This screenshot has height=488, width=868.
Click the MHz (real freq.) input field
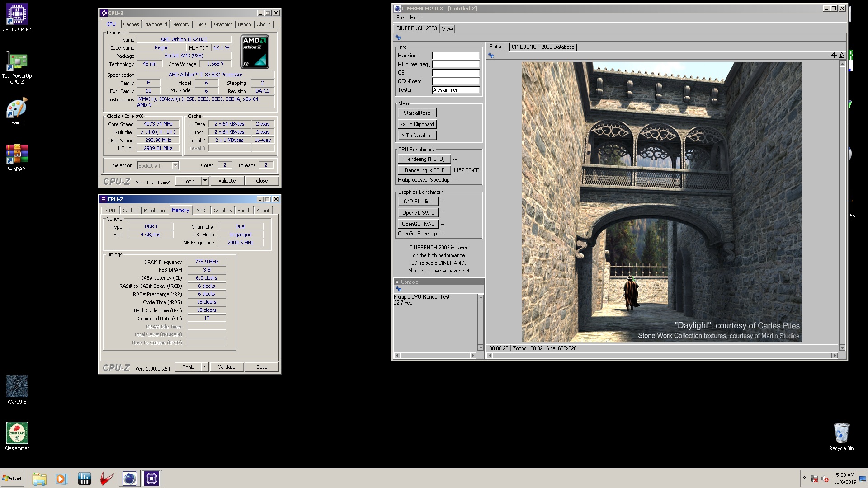click(x=456, y=64)
